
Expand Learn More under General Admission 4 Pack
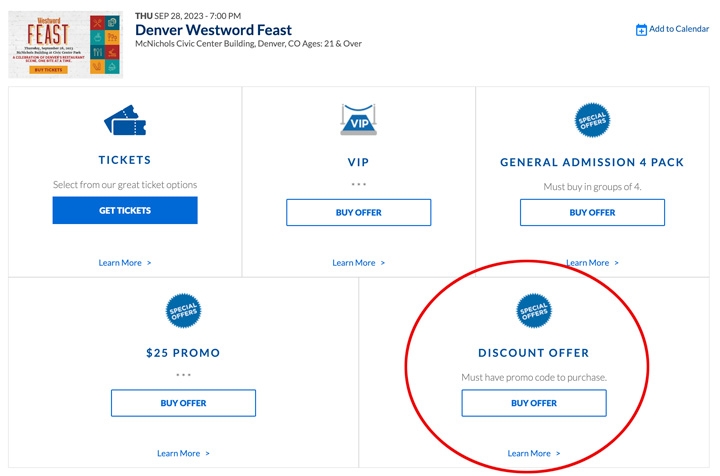[592, 263]
